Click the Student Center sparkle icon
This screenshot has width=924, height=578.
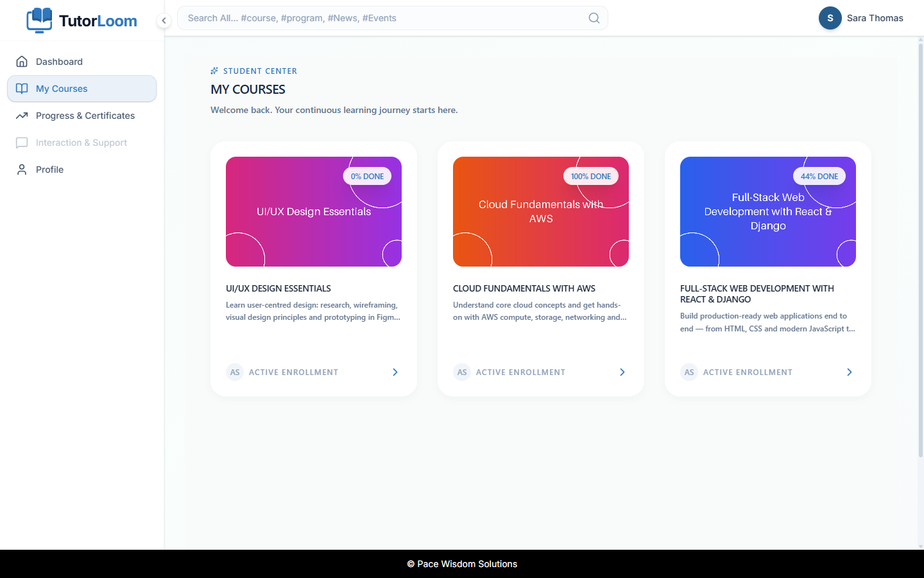[214, 71]
